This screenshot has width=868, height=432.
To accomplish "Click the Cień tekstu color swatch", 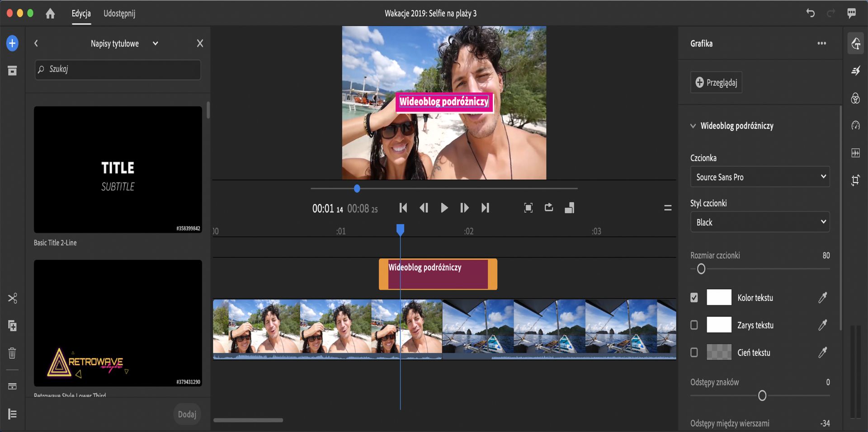I will click(x=719, y=352).
